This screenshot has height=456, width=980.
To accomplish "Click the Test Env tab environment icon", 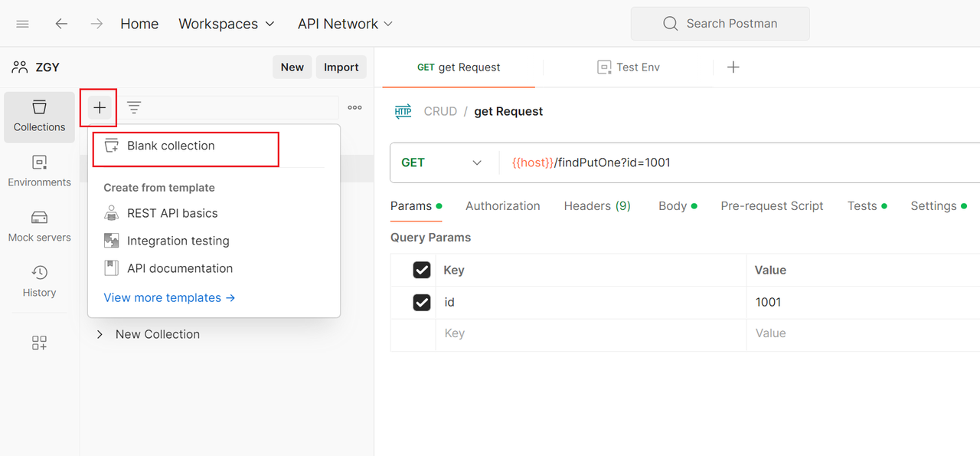I will point(604,67).
